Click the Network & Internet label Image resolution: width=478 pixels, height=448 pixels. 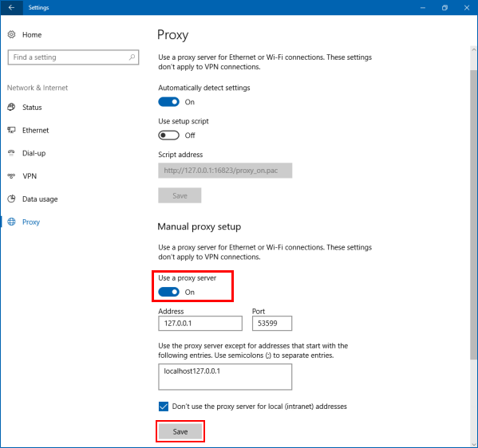pyautogui.click(x=38, y=88)
